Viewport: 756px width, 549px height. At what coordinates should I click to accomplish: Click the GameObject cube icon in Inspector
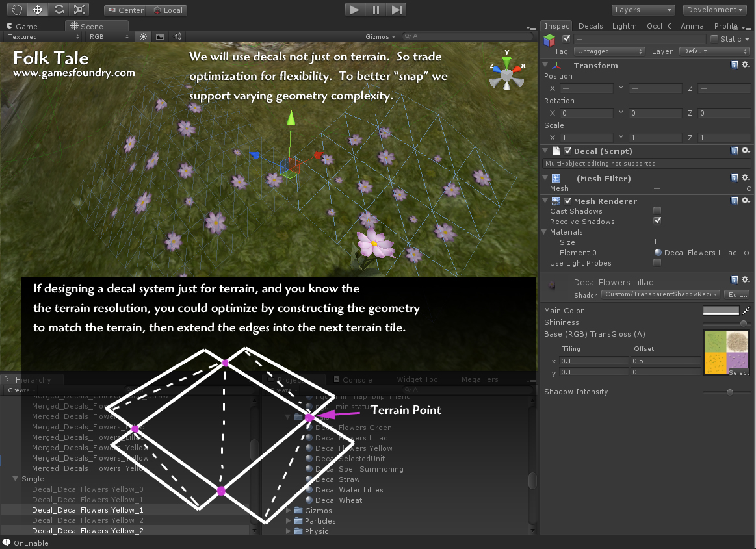[549, 40]
